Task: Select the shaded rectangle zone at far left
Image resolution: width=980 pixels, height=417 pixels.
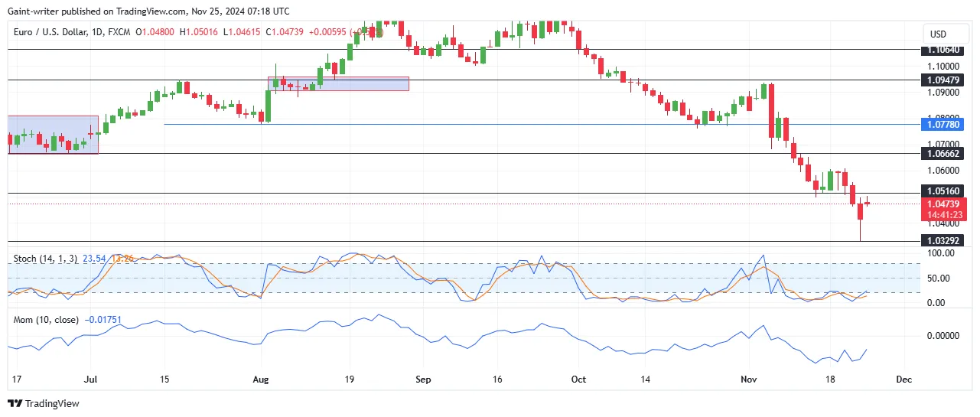Action: pyautogui.click(x=53, y=135)
